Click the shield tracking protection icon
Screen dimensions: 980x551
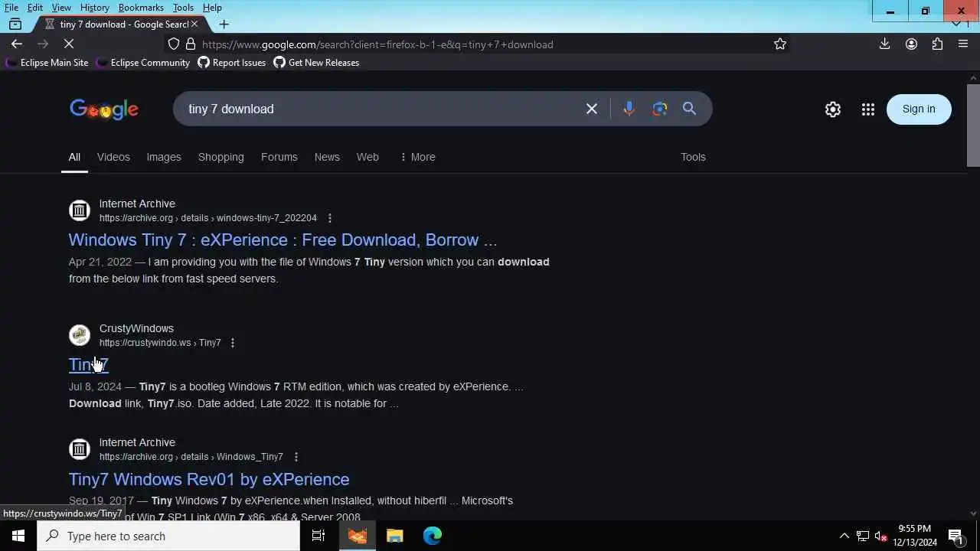174,44
